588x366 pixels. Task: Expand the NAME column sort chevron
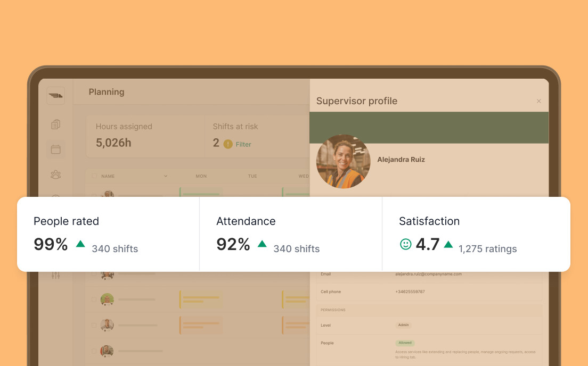coord(165,176)
